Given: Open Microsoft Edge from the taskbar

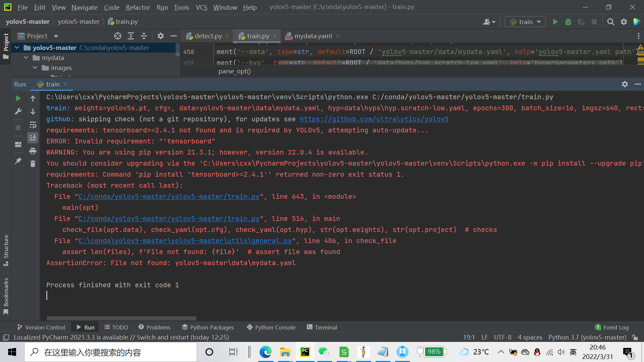Looking at the screenshot, I should [x=265, y=352].
